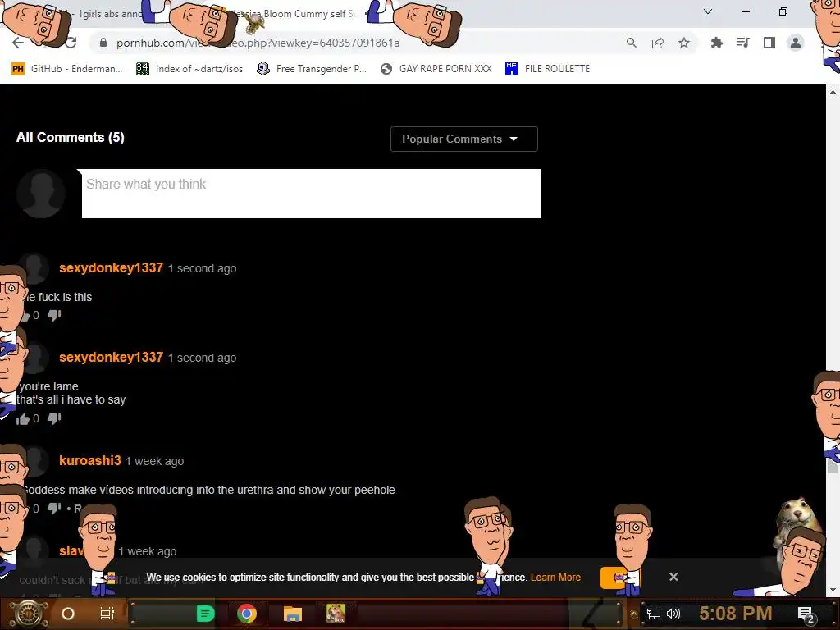Click the '1 week ago' timestamp by kuroashi3
The width and height of the screenshot is (840, 630).
(x=155, y=461)
